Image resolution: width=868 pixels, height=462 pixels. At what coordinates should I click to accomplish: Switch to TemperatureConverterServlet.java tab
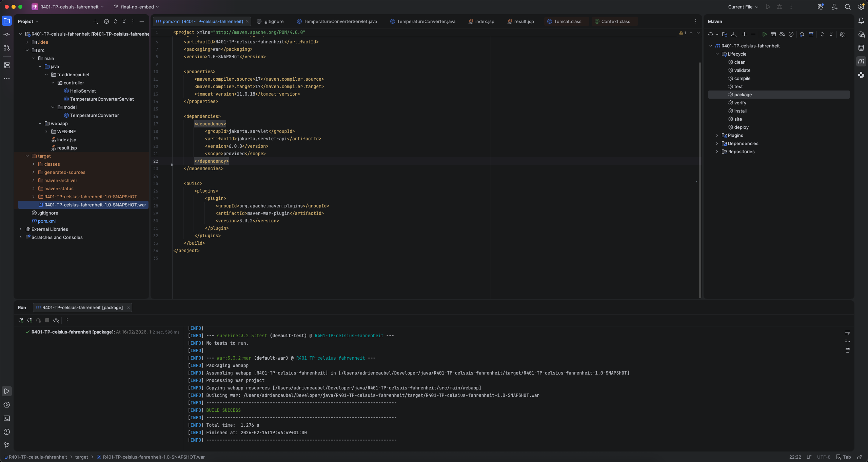point(340,21)
